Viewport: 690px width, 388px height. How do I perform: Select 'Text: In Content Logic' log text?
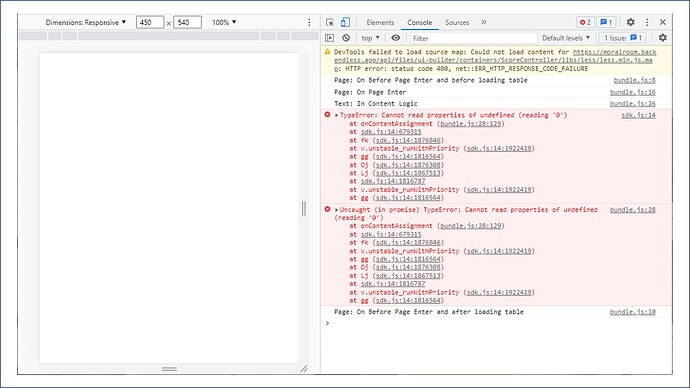(376, 103)
